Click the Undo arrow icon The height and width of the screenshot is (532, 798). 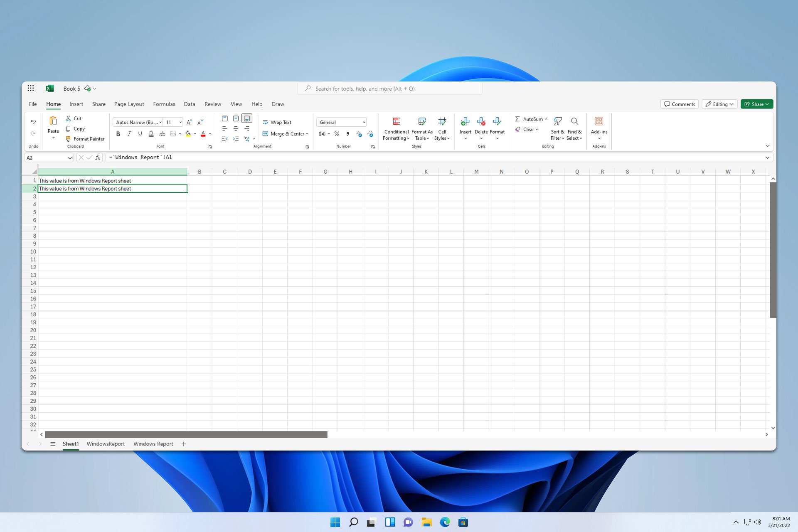[x=33, y=122]
